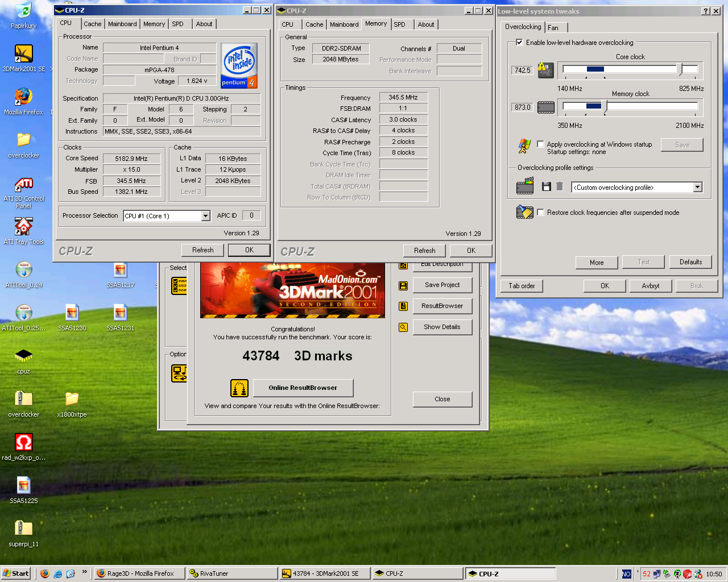Screen dimensions: 728x582
Task: Switch to Cache tab in left CPU-Z
Action: click(x=93, y=24)
